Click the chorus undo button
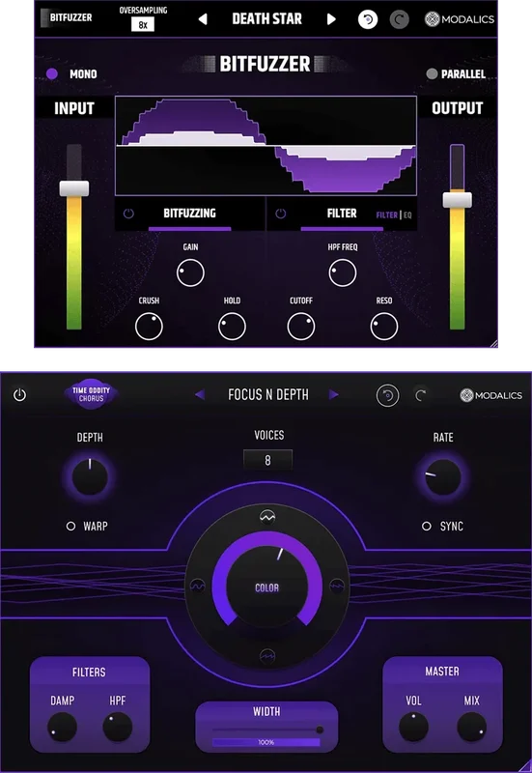This screenshot has width=532, height=773. pyautogui.click(x=388, y=395)
